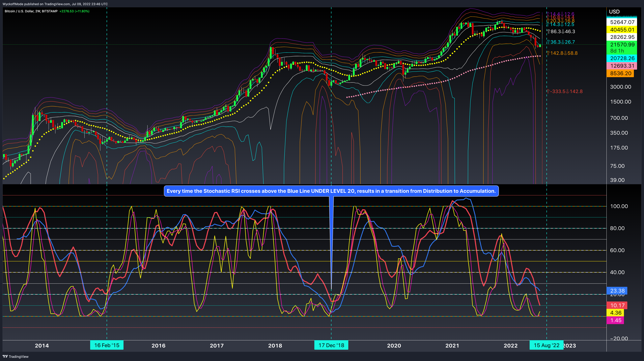Select the 15 Aug '22 date marker
This screenshot has width=644, height=361.
click(546, 345)
